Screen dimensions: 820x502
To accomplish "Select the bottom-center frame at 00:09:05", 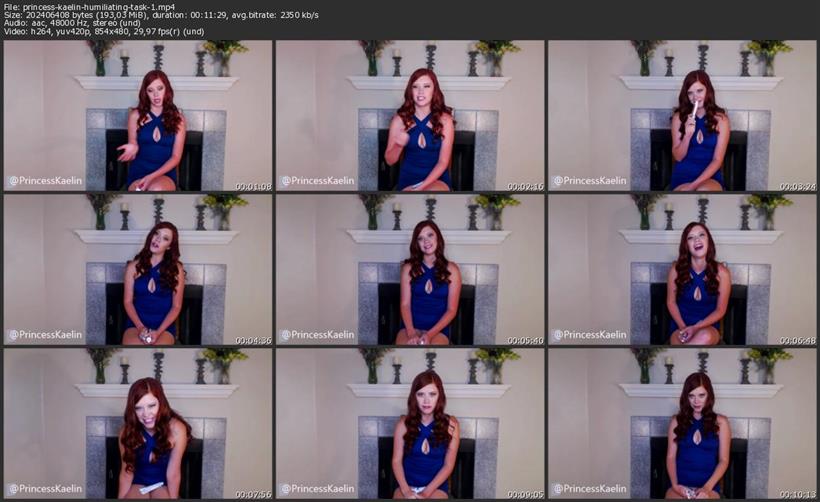I will coord(410,423).
